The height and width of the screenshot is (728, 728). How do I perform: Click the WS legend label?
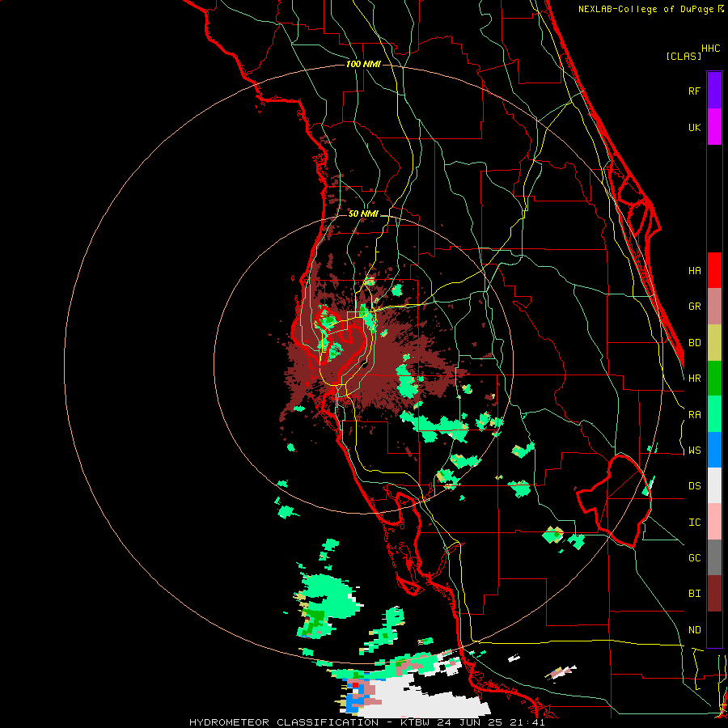coord(694,451)
